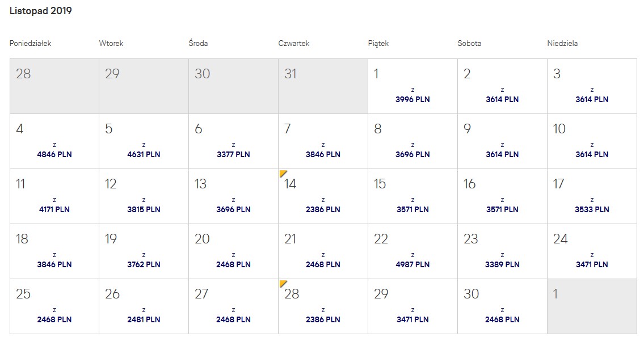Viewport: 644px width, 341px height.
Task: Select November 30 at 2468 PLN
Action: click(x=502, y=306)
